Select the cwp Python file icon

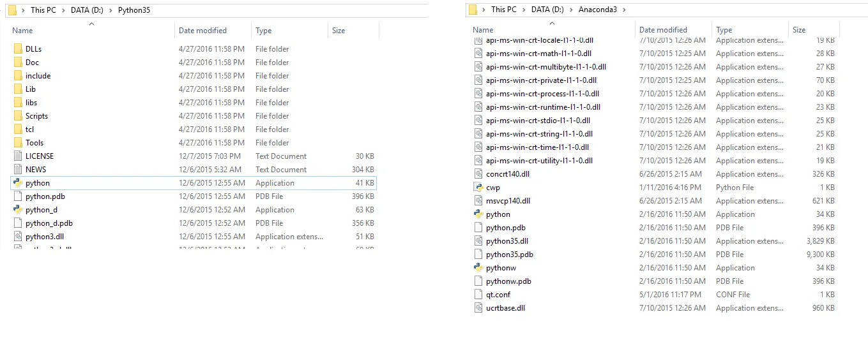[478, 188]
